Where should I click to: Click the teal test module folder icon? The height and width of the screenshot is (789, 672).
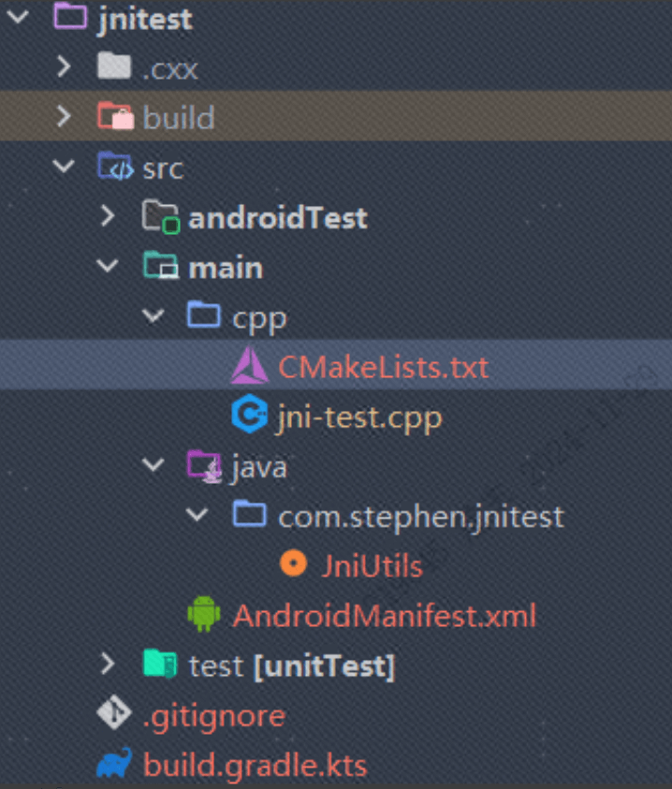click(160, 665)
